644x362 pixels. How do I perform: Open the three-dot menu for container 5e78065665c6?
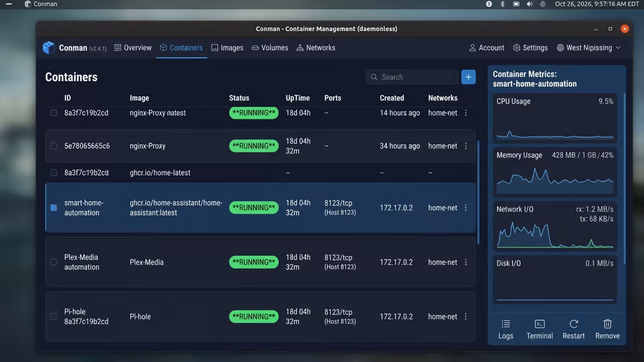point(466,146)
